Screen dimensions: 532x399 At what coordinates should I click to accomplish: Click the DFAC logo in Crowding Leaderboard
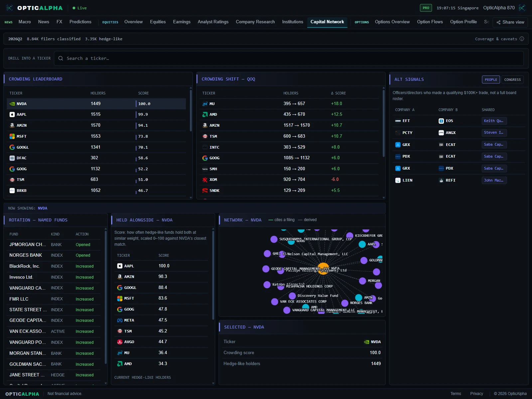coord(12,158)
